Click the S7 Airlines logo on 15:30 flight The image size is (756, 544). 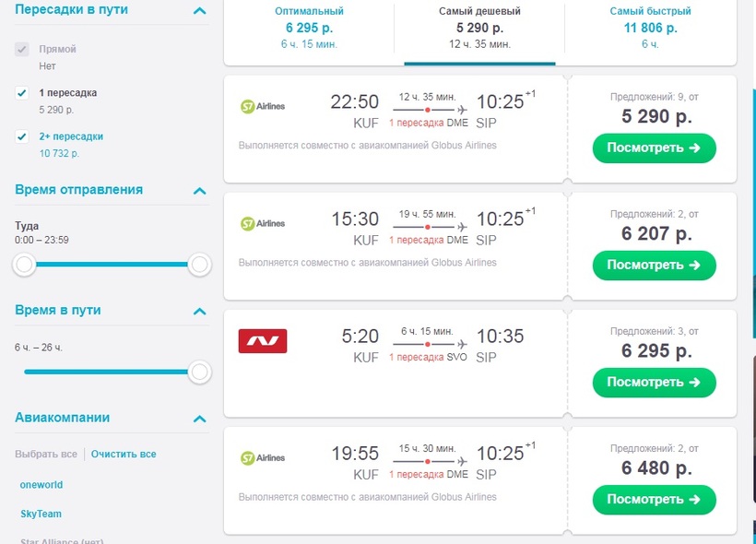pos(263,223)
